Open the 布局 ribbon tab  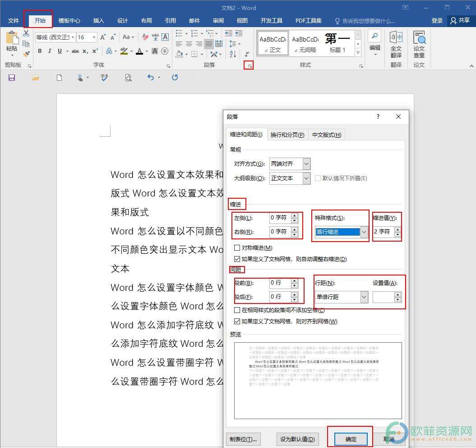click(146, 21)
